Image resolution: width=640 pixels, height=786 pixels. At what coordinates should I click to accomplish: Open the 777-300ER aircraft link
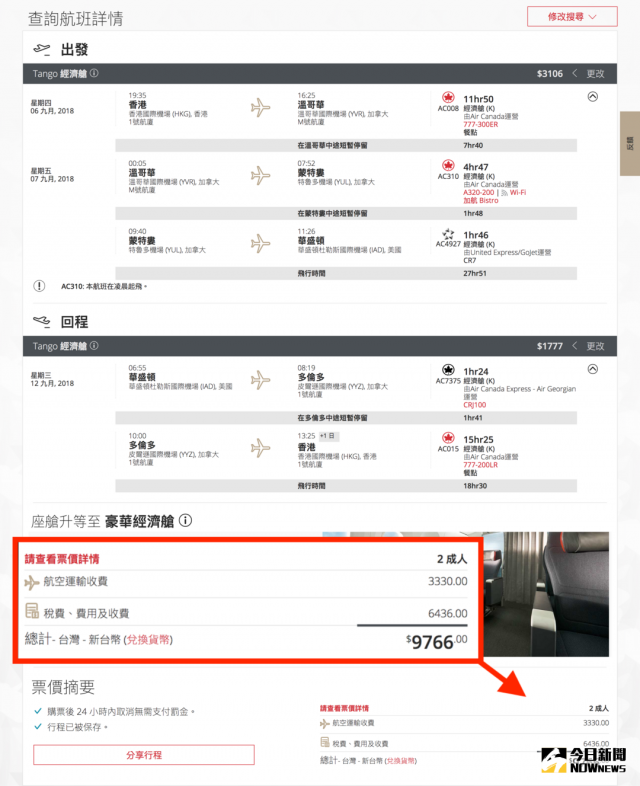(481, 124)
